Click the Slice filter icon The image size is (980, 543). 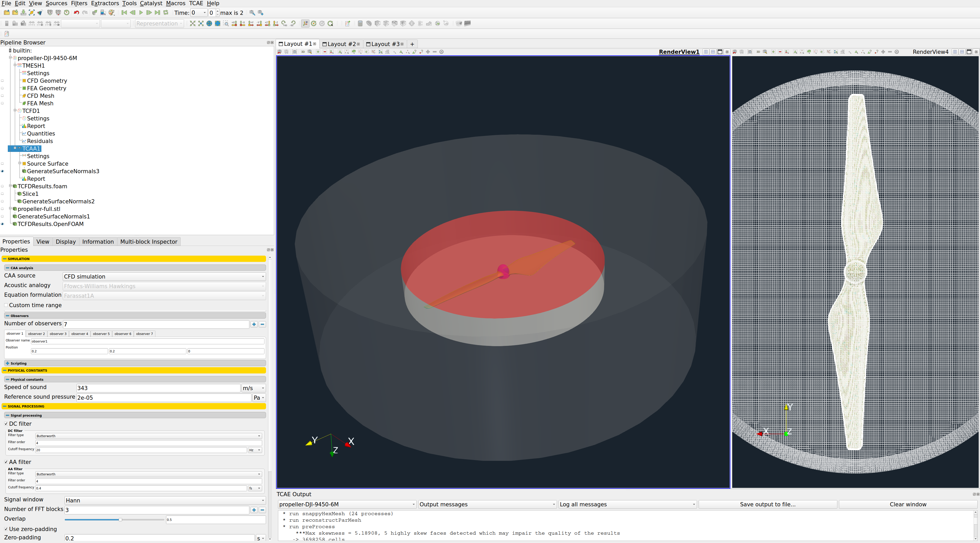pyautogui.click(x=386, y=24)
